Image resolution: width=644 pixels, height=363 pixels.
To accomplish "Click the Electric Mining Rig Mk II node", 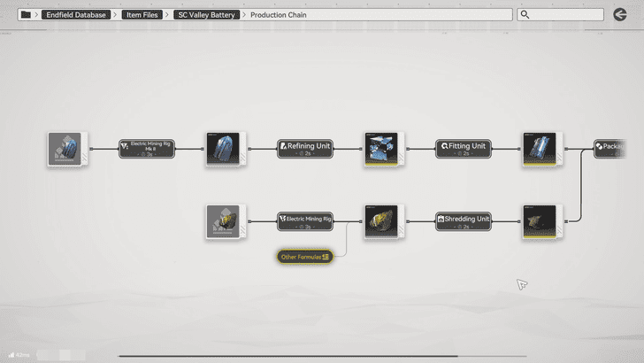I will tap(148, 149).
